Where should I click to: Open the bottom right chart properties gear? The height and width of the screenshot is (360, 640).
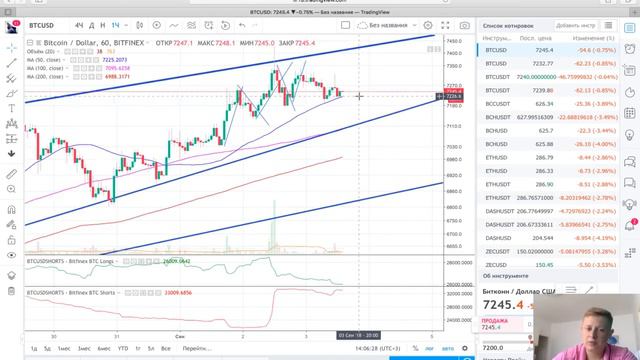click(465, 348)
